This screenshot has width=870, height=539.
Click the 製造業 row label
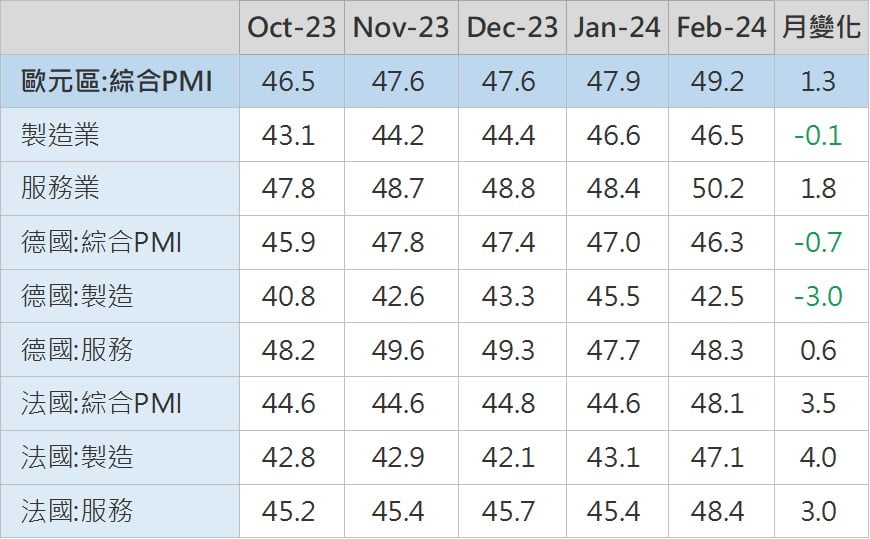pos(60,135)
